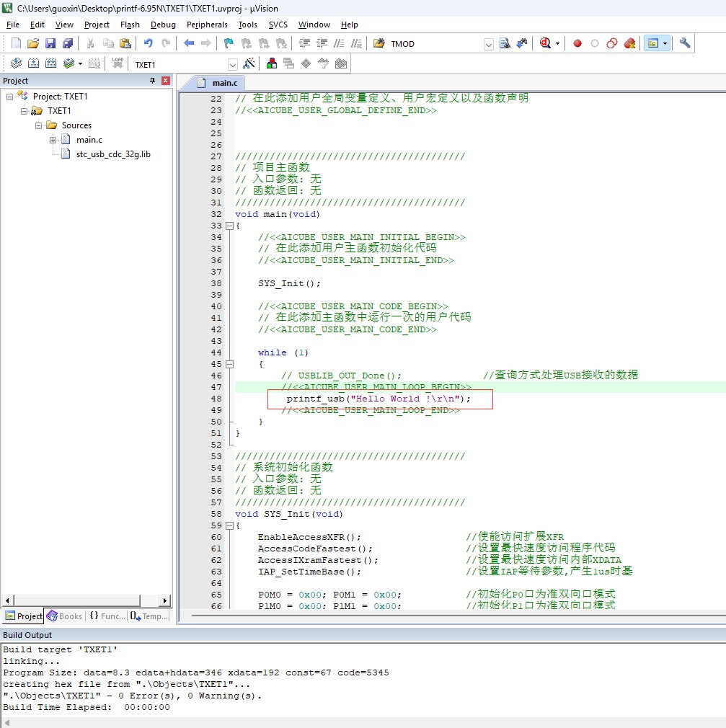Switch to the Books tab

[65, 616]
